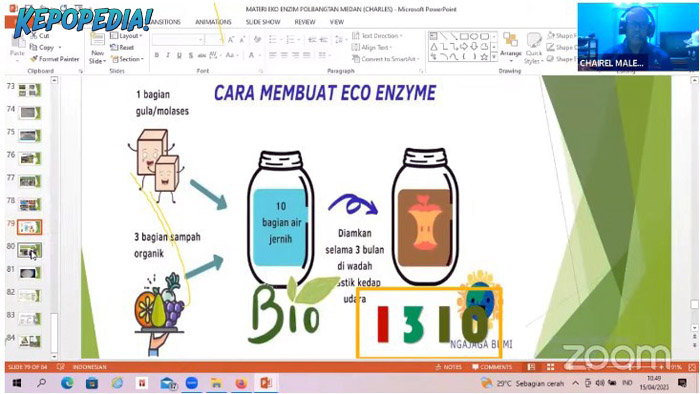Open the Review ribbon tab
The image size is (700, 394).
305,22
